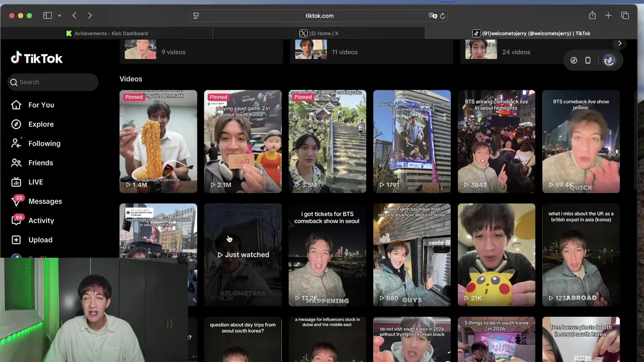Click the translate icon in address bar

coord(433,16)
